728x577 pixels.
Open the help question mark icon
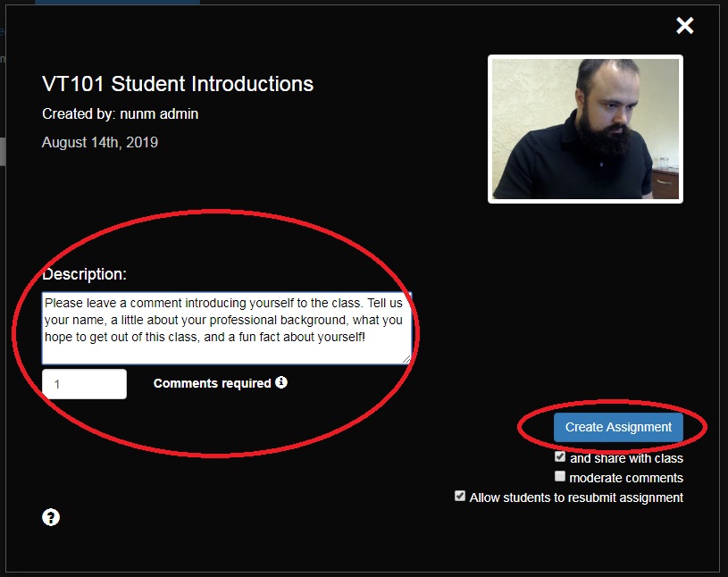51,517
